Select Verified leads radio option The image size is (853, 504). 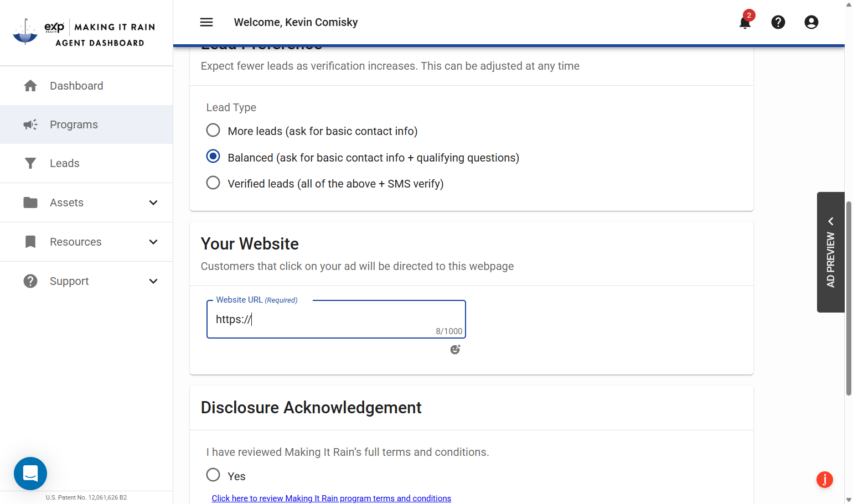coord(213,183)
